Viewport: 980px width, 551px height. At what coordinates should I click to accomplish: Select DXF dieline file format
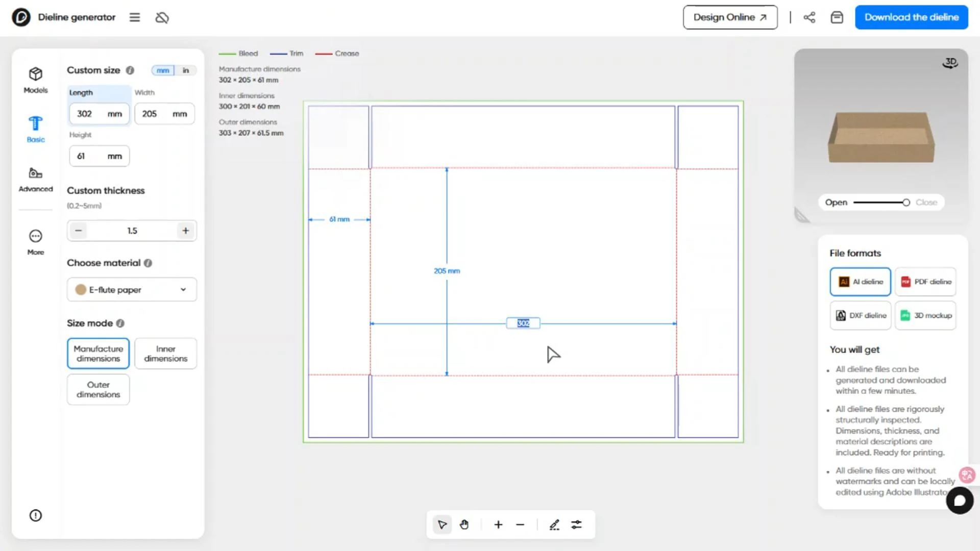coord(861,316)
